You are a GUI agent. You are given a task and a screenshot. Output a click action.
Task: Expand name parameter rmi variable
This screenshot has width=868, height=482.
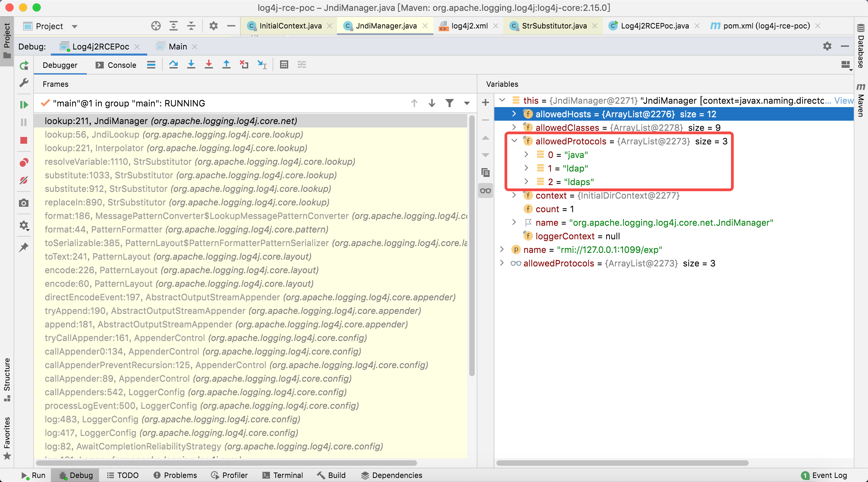point(502,249)
